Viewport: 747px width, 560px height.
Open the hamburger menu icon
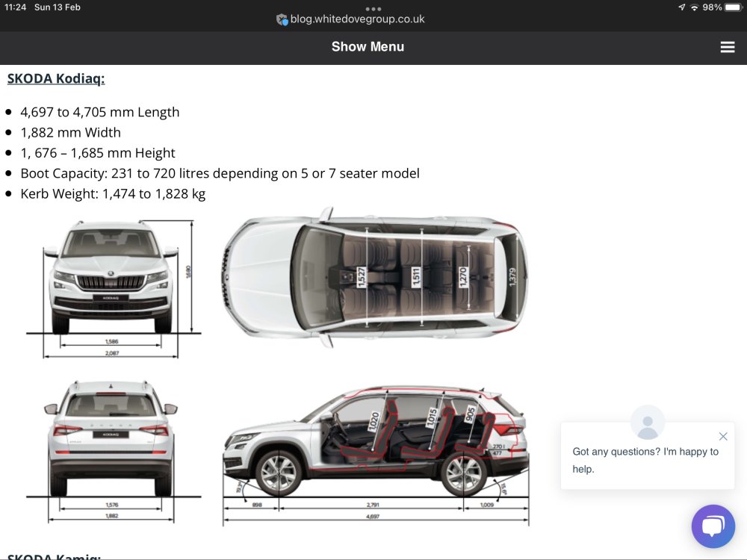[x=727, y=46]
